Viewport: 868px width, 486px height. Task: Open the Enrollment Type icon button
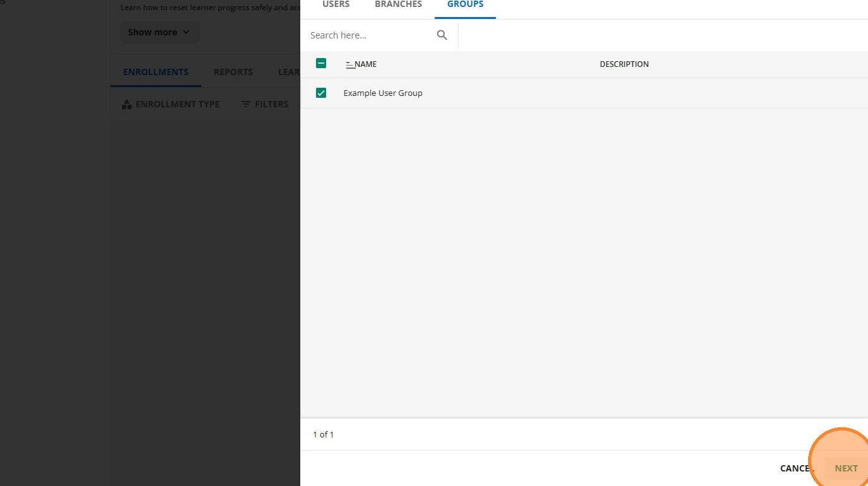point(127,104)
